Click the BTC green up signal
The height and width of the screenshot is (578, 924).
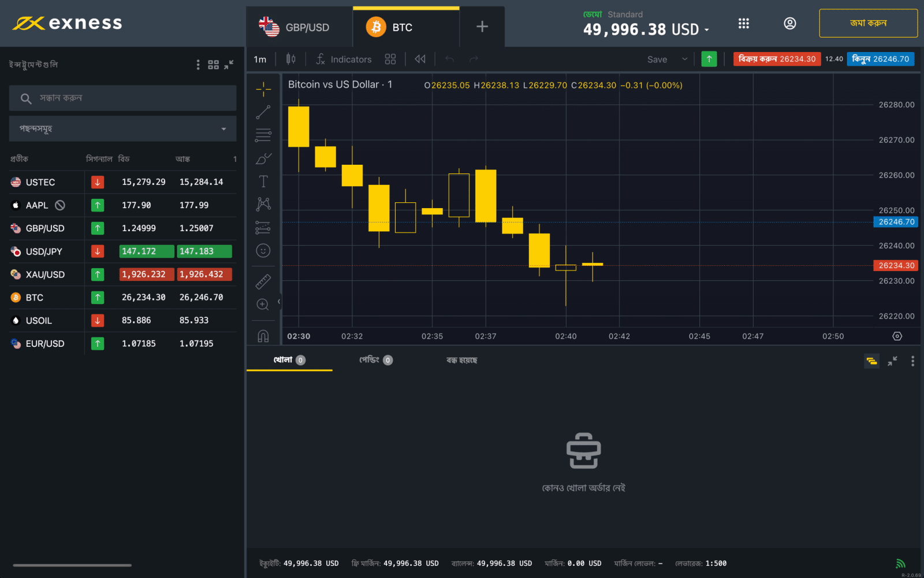tap(98, 298)
